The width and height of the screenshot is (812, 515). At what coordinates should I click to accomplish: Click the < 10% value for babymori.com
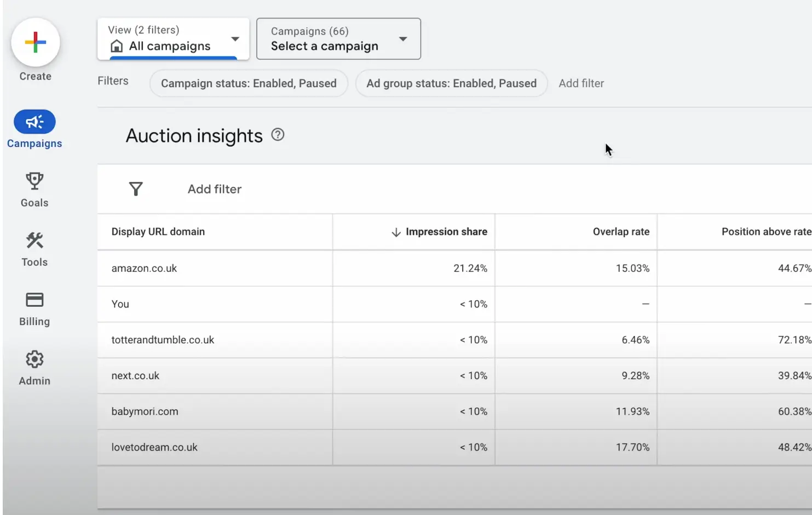[x=474, y=411]
